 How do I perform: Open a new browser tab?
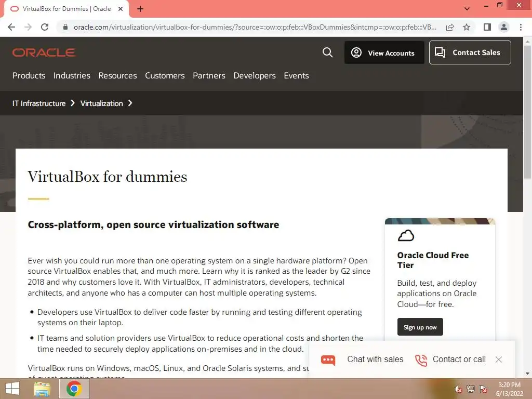pos(140,9)
